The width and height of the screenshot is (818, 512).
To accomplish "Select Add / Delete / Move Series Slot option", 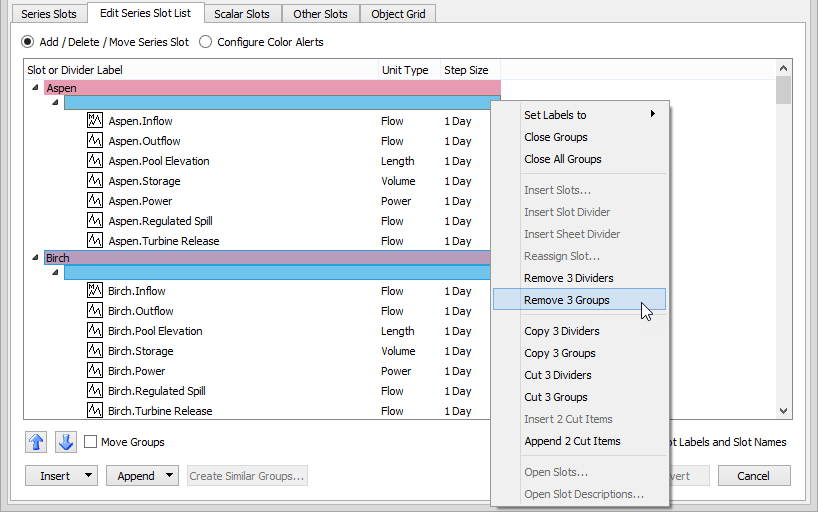I will [28, 42].
